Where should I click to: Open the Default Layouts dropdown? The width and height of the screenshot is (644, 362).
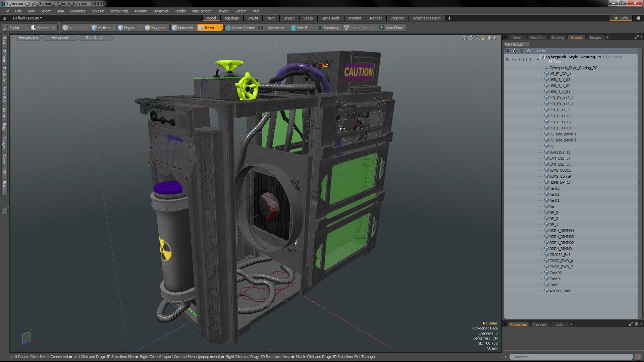(28, 18)
